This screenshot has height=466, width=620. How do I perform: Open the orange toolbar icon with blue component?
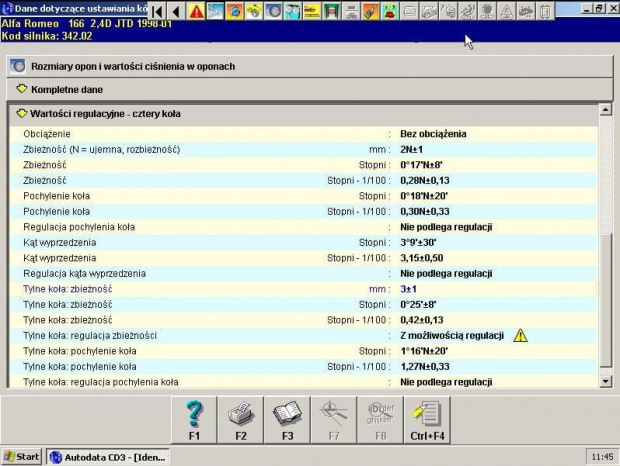pos(235,11)
